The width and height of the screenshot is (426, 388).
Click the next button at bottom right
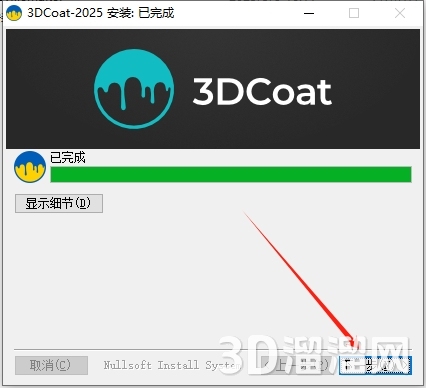pyautogui.click(x=375, y=365)
